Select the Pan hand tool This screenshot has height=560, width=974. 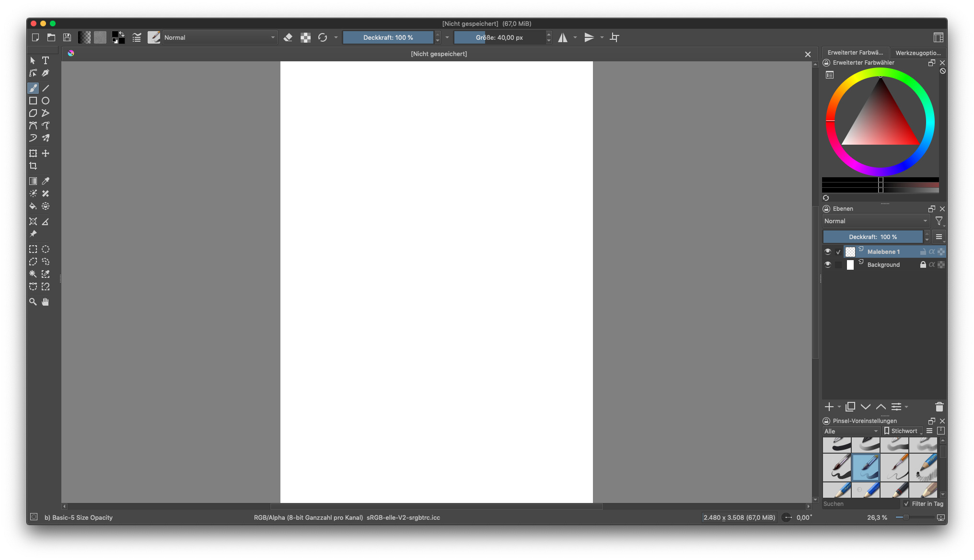click(x=46, y=302)
